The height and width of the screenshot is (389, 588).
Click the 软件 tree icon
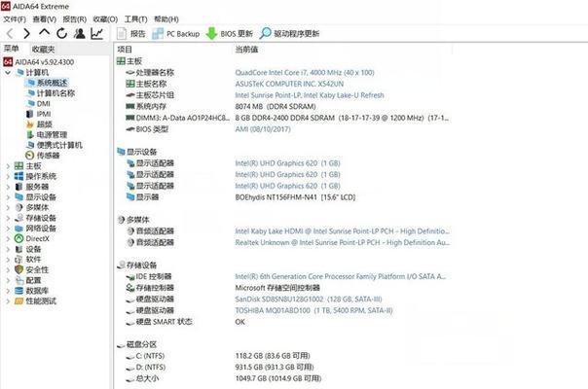[18, 260]
